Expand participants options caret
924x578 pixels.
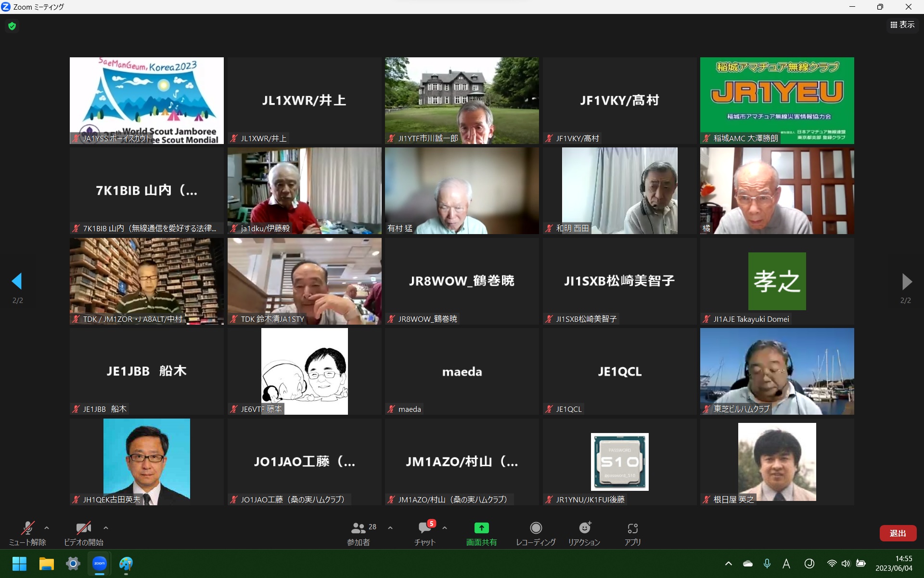point(390,528)
